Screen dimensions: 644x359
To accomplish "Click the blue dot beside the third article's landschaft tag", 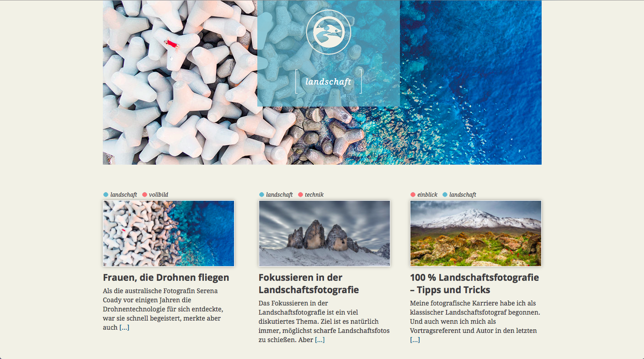I will point(445,195).
